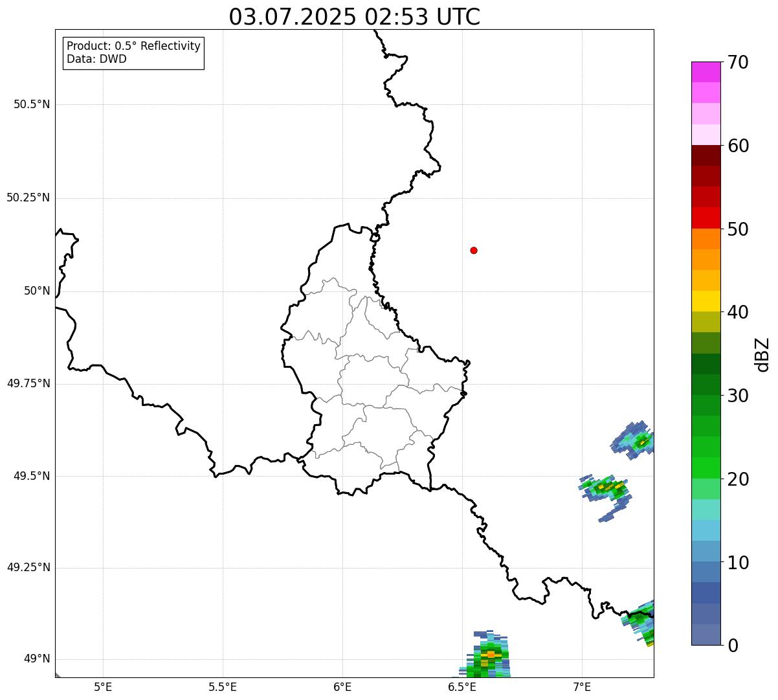Screen dimensions: 778x700
Task: Click the colorbar 10 tick label
Action: pyautogui.click(x=738, y=563)
